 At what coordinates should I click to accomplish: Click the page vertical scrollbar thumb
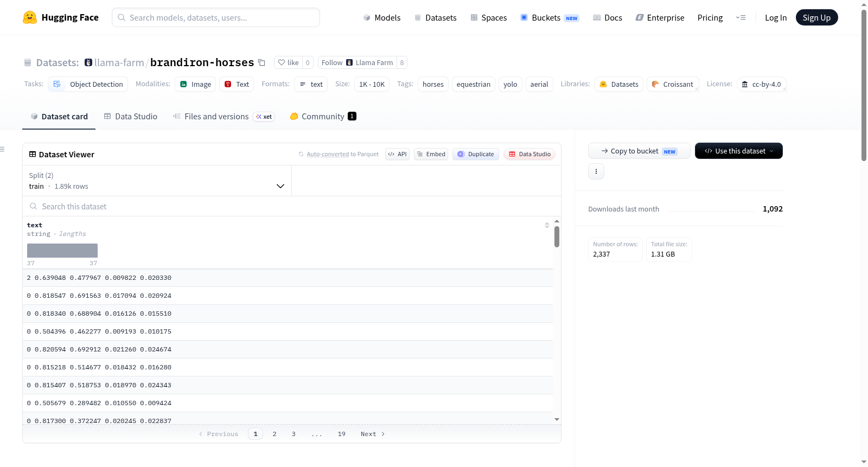[x=864, y=86]
